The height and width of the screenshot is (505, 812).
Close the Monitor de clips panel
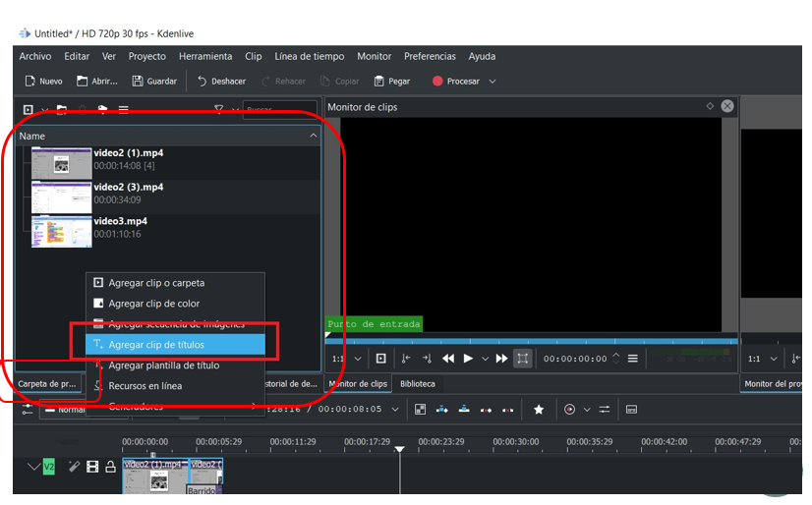(x=727, y=106)
